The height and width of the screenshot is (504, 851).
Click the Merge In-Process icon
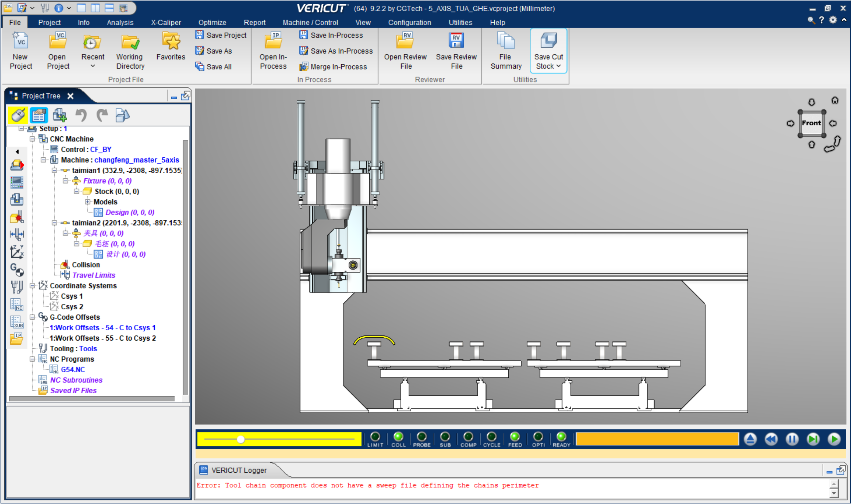304,67
